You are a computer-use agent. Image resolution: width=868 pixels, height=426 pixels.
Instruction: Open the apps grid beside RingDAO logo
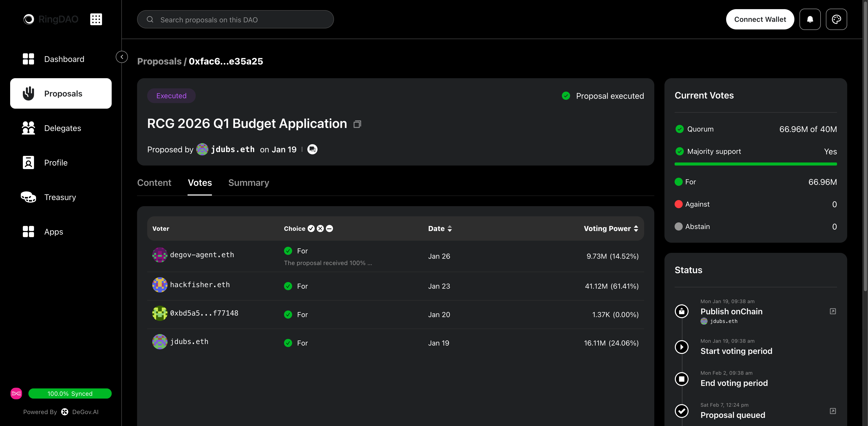click(x=96, y=19)
